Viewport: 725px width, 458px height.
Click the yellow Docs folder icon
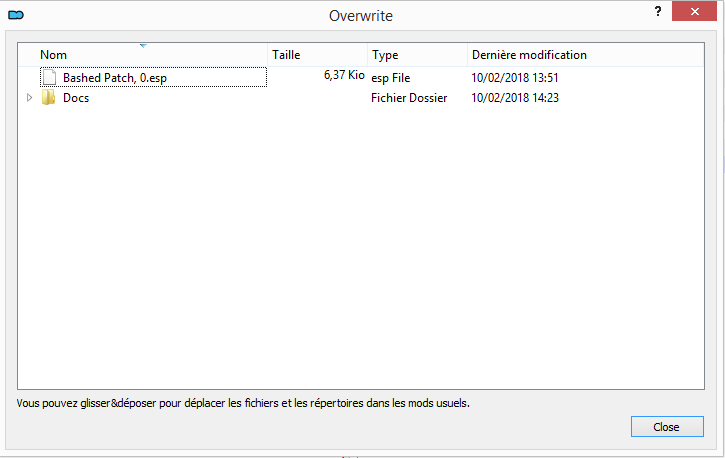click(x=48, y=98)
